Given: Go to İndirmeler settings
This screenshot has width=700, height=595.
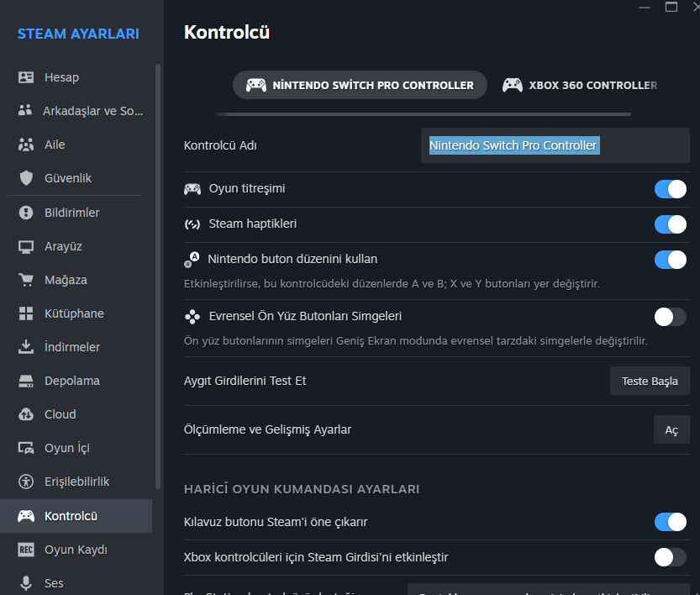Looking at the screenshot, I should pyautogui.click(x=76, y=347).
